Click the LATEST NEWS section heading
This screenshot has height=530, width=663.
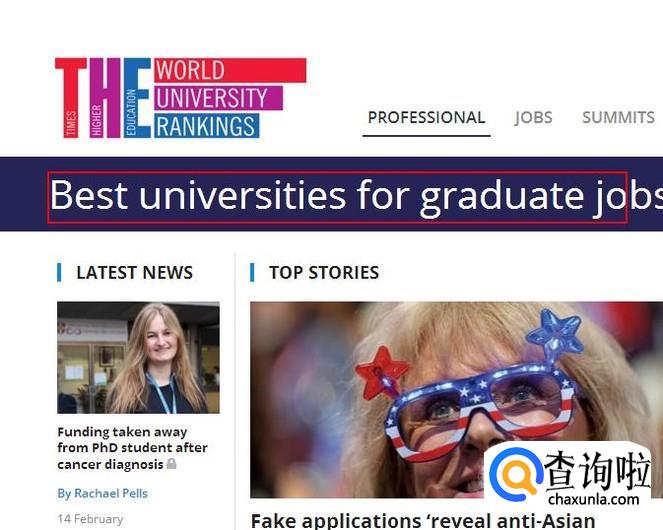click(x=134, y=272)
